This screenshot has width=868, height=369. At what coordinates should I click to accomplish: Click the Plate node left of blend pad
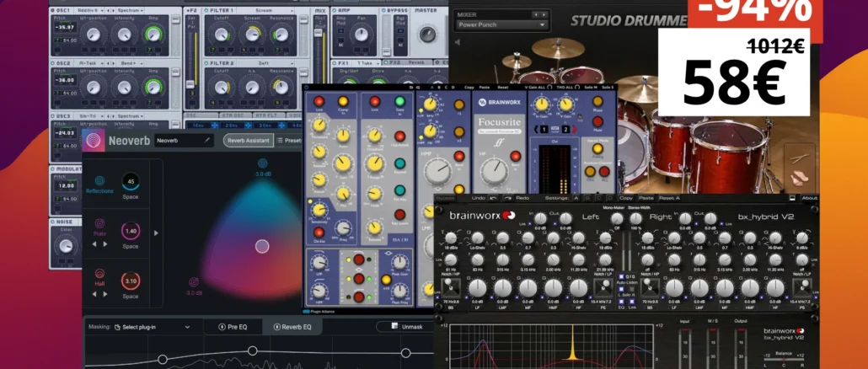tap(194, 282)
